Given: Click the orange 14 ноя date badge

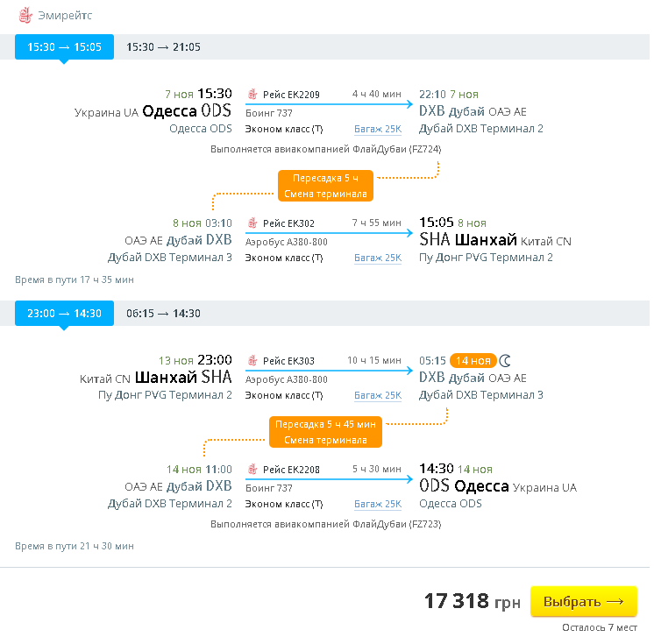Looking at the screenshot, I should pyautogui.click(x=473, y=360).
